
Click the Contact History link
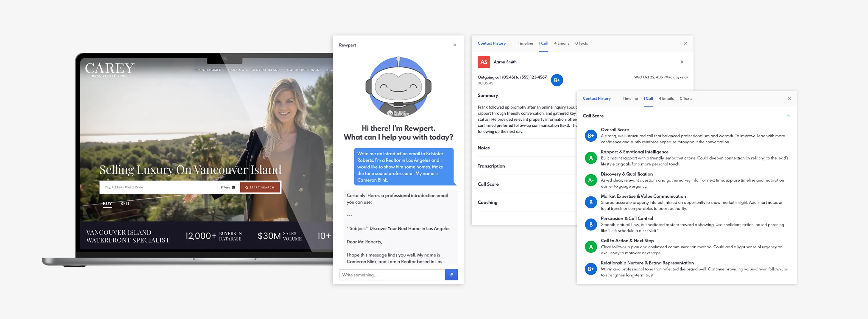597,98
